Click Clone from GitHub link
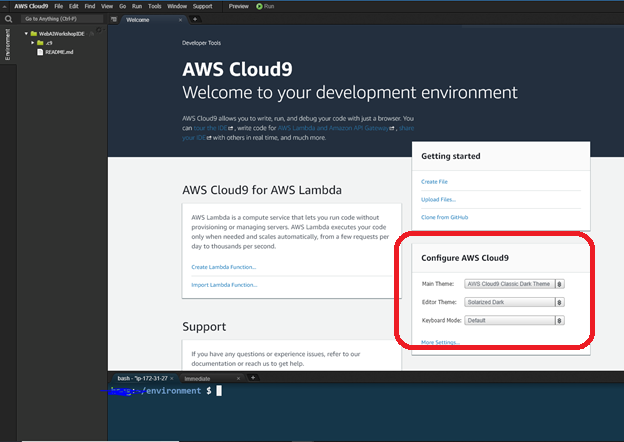Viewport: 624px width, 442px height. click(x=445, y=217)
